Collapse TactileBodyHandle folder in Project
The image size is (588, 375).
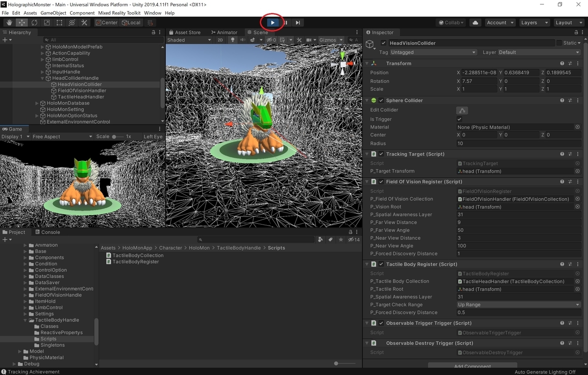point(25,320)
